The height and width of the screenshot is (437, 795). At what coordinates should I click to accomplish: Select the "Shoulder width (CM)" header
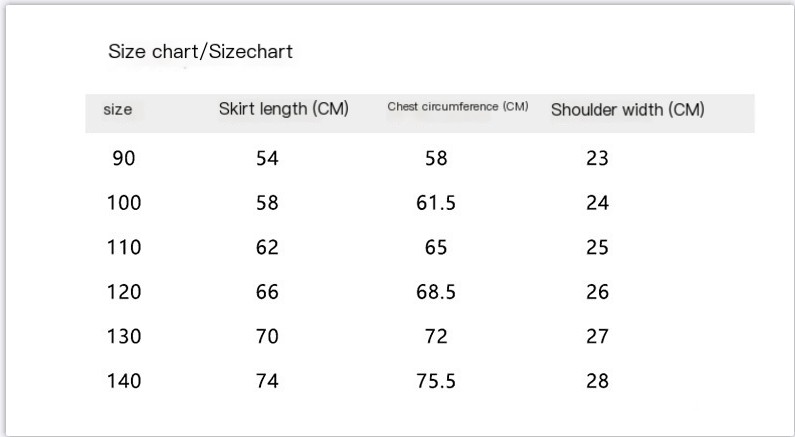click(627, 110)
